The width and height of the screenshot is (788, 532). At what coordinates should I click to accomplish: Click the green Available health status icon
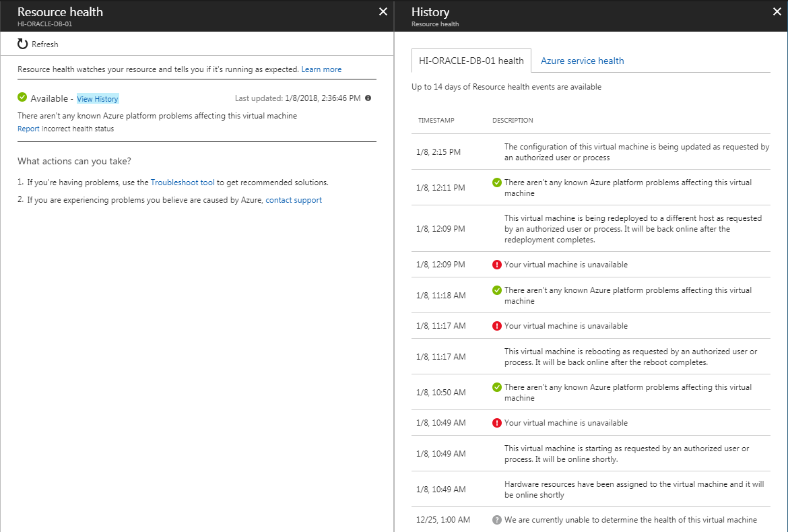tap(22, 97)
